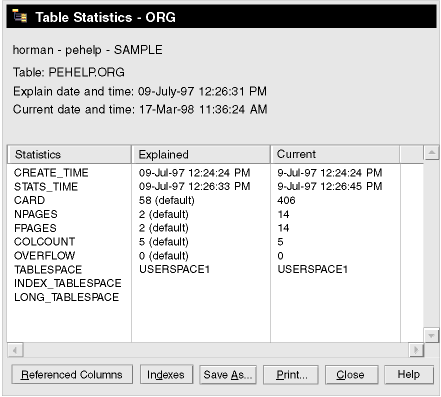Open Help for this window
This screenshot has width=441, height=397.
(409, 375)
